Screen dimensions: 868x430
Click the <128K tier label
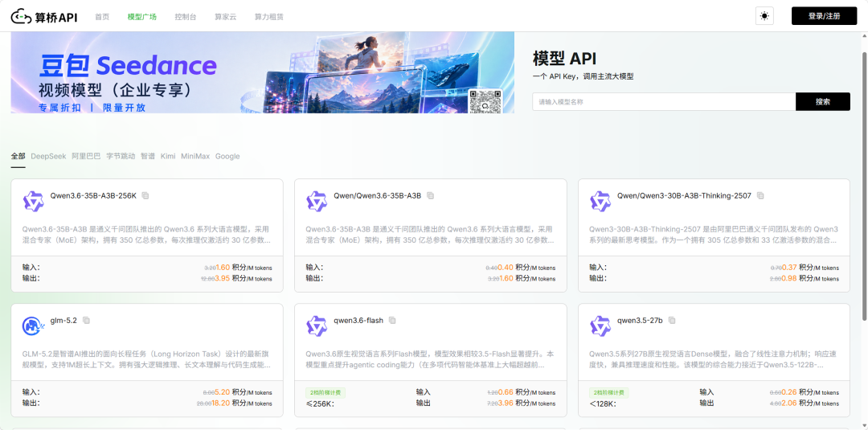click(603, 404)
